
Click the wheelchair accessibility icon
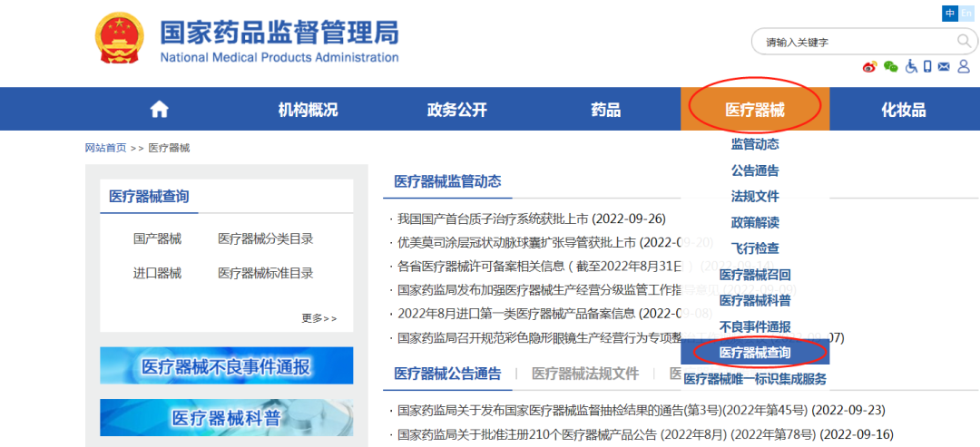pyautogui.click(x=911, y=65)
